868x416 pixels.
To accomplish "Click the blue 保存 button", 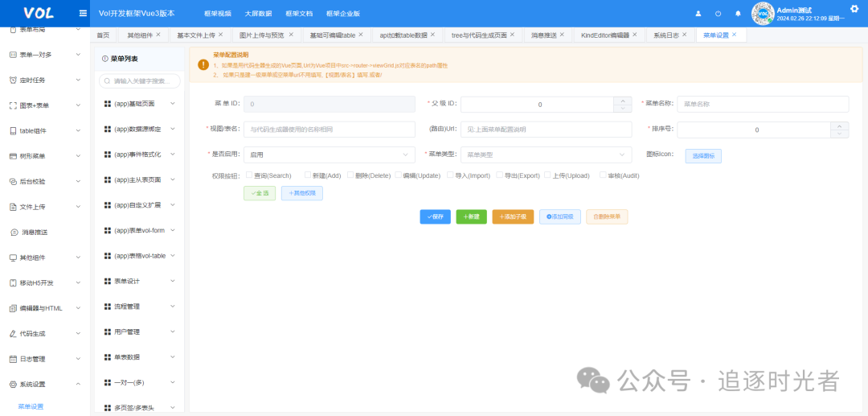I will click(x=435, y=216).
